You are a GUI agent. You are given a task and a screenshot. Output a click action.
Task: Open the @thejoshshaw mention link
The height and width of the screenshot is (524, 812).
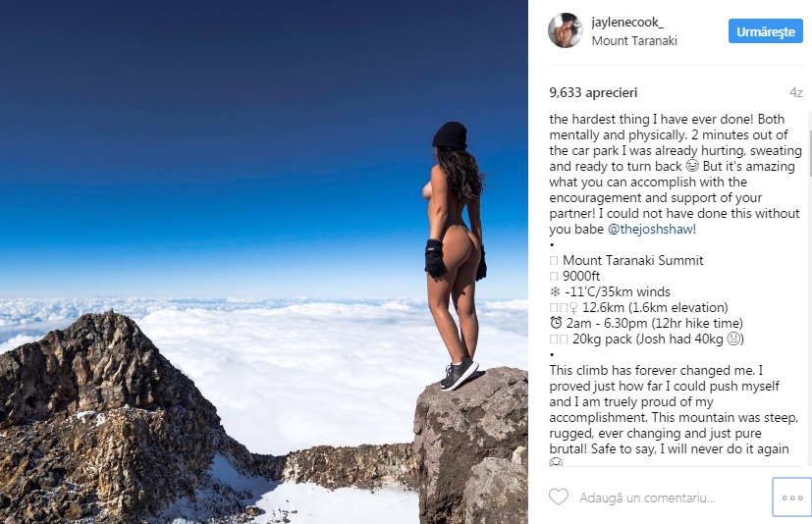tap(649, 230)
